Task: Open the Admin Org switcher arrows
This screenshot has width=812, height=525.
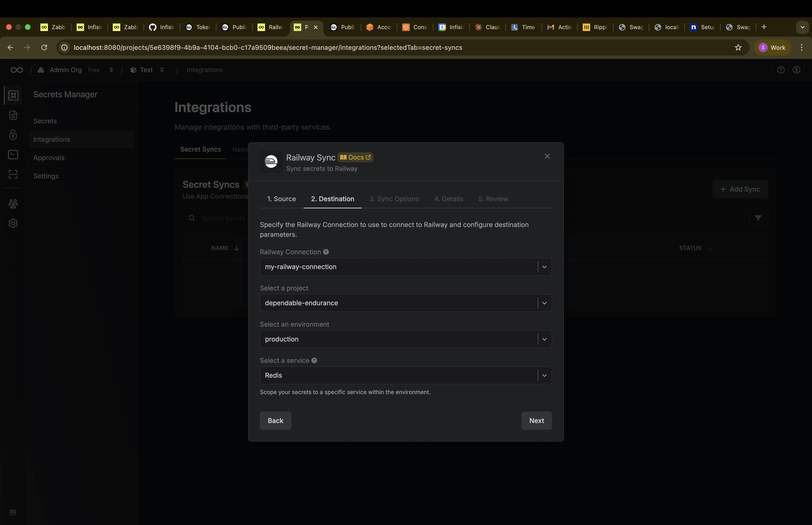Action: (x=111, y=70)
